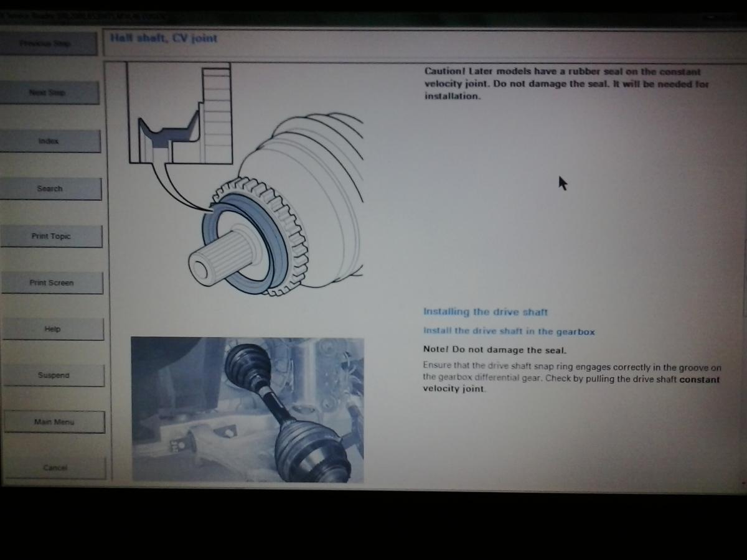The width and height of the screenshot is (747, 560).
Task: Open 'Install the drive shaft in the gearbox' link
Action: (509, 332)
